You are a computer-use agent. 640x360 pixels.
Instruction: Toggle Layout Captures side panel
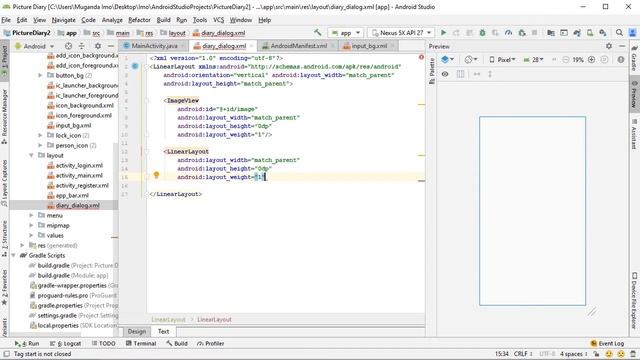tap(4, 183)
